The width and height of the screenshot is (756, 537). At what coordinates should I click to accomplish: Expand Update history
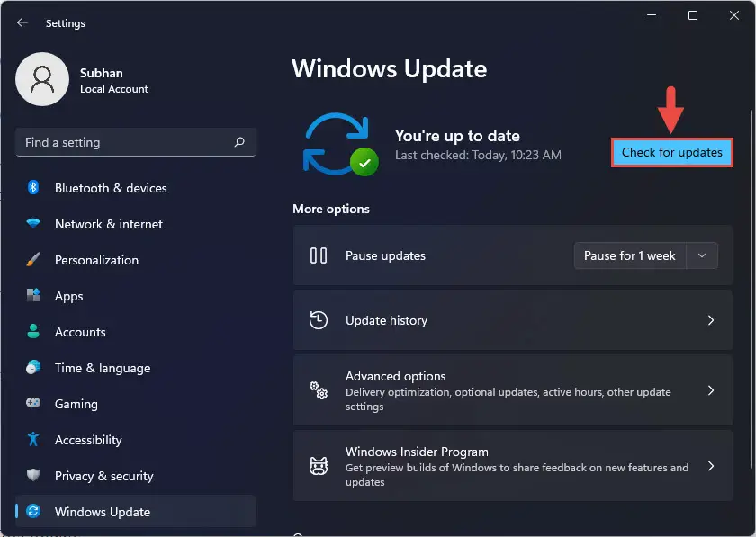pos(512,320)
